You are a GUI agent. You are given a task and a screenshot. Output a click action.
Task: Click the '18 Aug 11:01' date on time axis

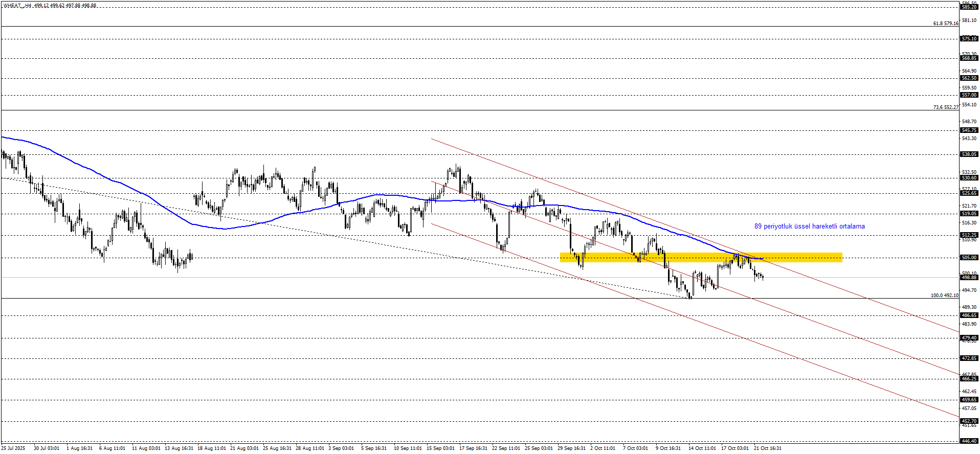click(x=211, y=448)
